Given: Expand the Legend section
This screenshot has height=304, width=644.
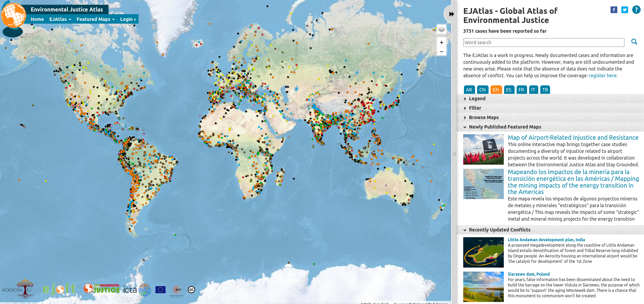Looking at the screenshot, I should pos(550,99).
